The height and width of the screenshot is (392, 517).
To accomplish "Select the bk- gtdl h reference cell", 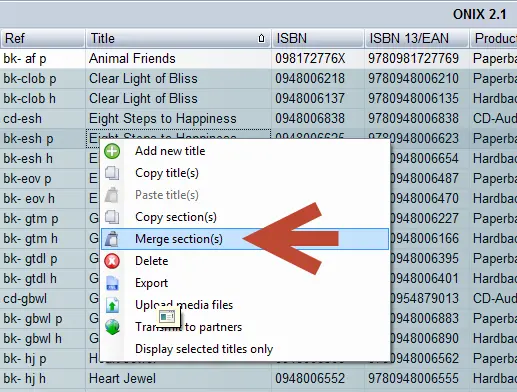I will tap(43, 279).
